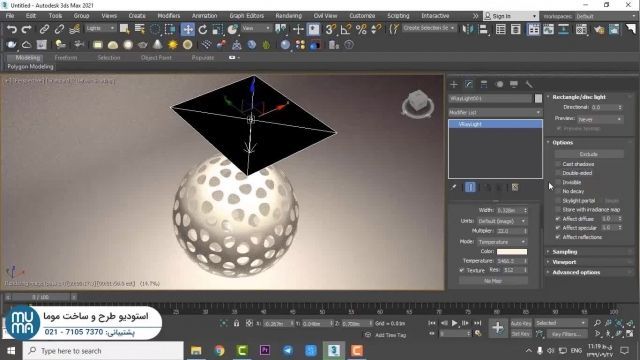Viewport: 640px width, 360px height.
Task: Click the Undo arrow icon
Action: click(12, 29)
